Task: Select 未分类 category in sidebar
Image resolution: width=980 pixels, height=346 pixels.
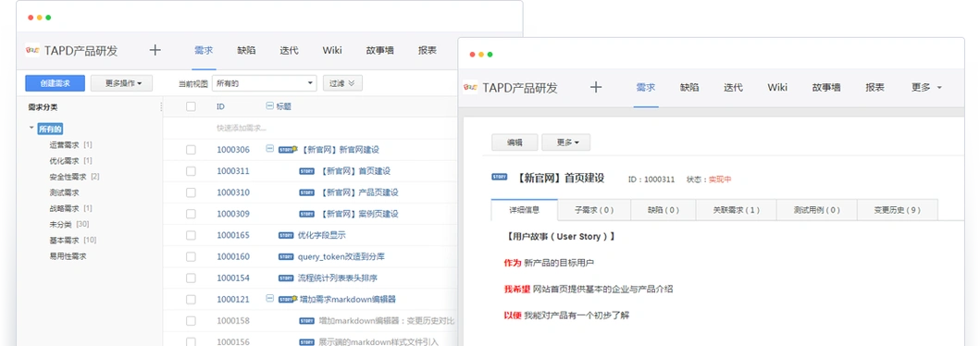Action: [60, 224]
